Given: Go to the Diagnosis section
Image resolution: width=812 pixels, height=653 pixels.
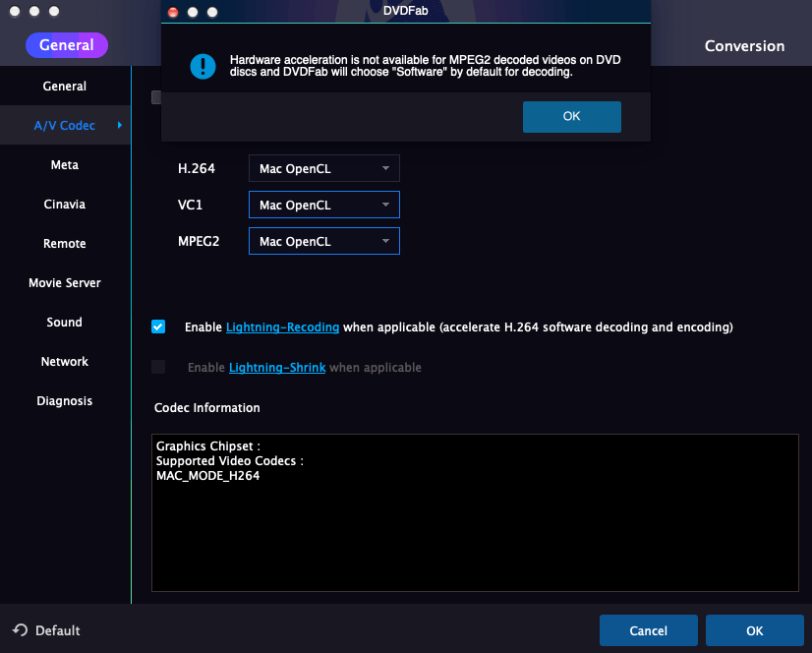Looking at the screenshot, I should [65, 401].
